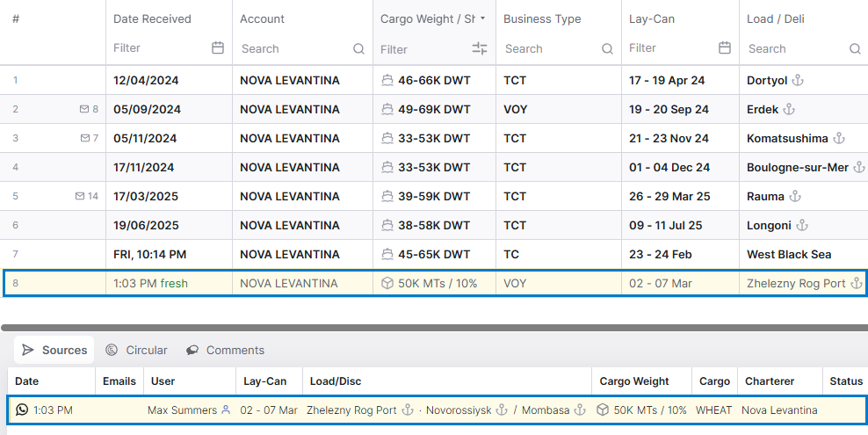This screenshot has height=435, width=868.
Task: Sort by the Lay-Can column header
Action: 650,18
